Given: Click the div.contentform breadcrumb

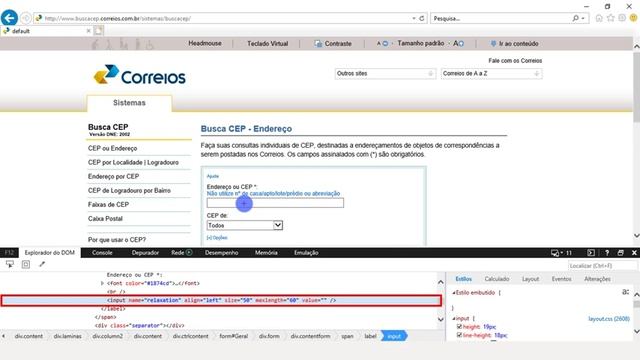Looking at the screenshot, I should (x=310, y=336).
